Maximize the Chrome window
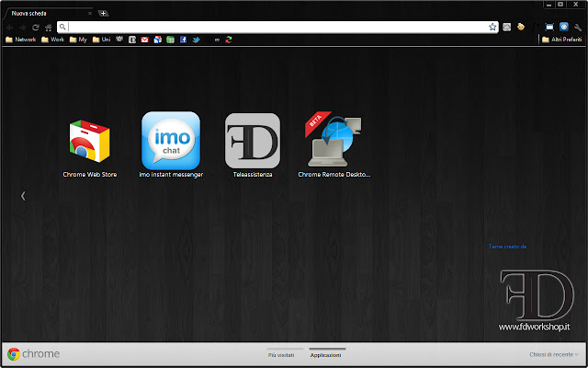 pyautogui.click(x=560, y=5)
